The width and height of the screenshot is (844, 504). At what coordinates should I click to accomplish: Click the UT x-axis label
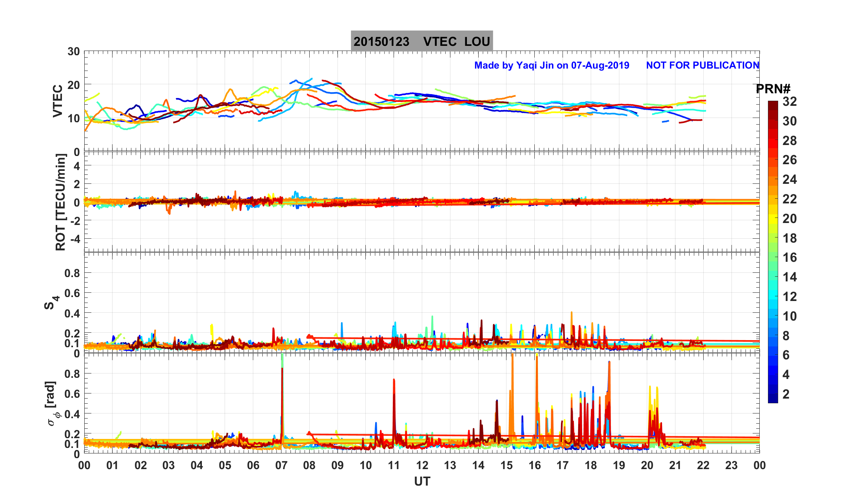422,481
